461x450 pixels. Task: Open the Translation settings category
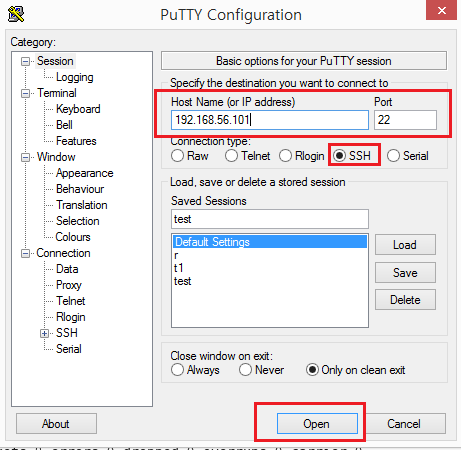click(82, 205)
